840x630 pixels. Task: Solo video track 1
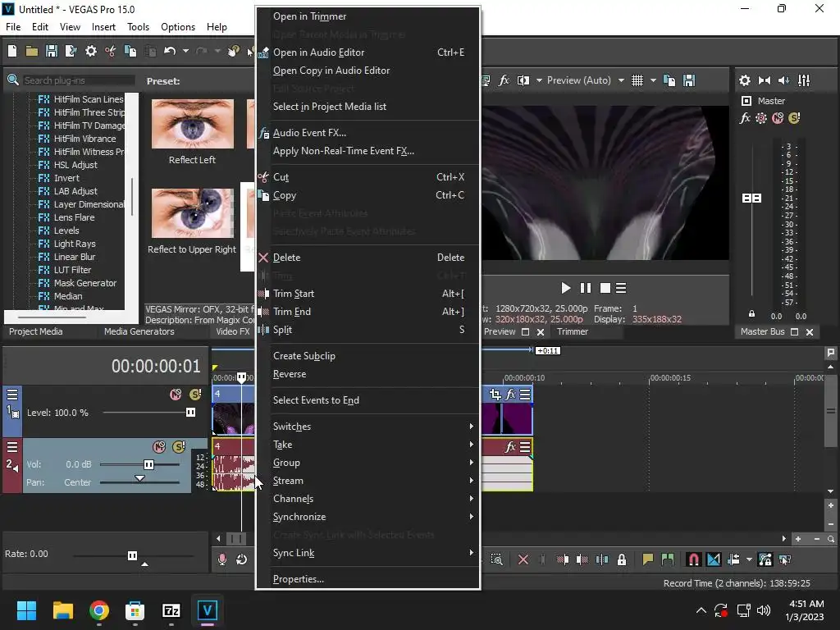pos(195,395)
